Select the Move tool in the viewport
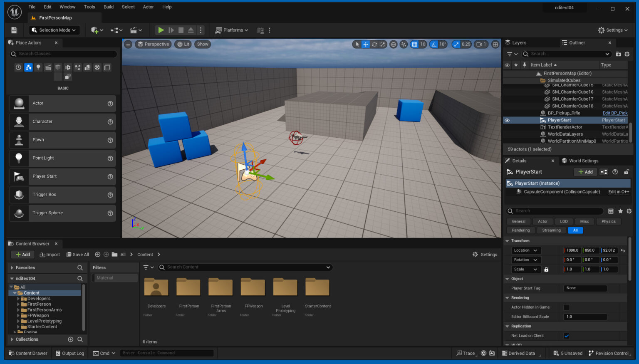 click(365, 44)
